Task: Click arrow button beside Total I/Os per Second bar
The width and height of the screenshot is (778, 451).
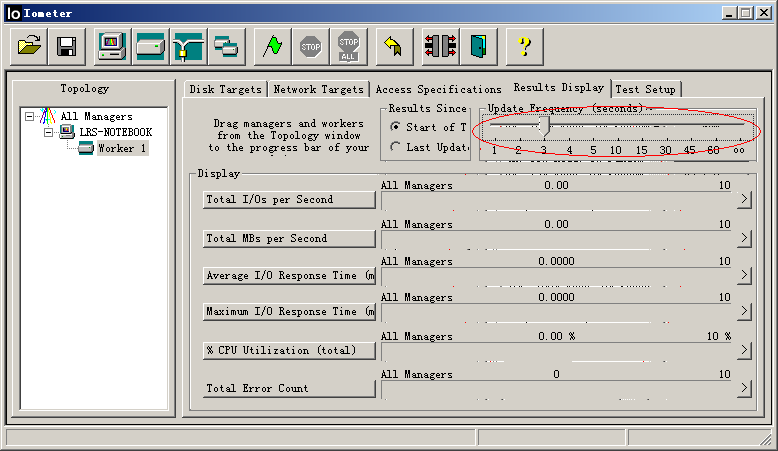Action: (744, 199)
